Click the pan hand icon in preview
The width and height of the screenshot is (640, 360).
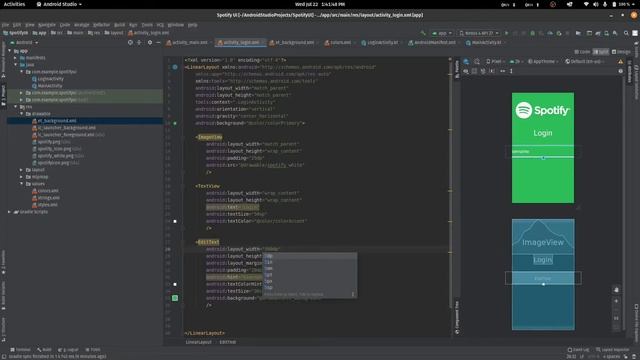pyautogui.click(x=616, y=290)
